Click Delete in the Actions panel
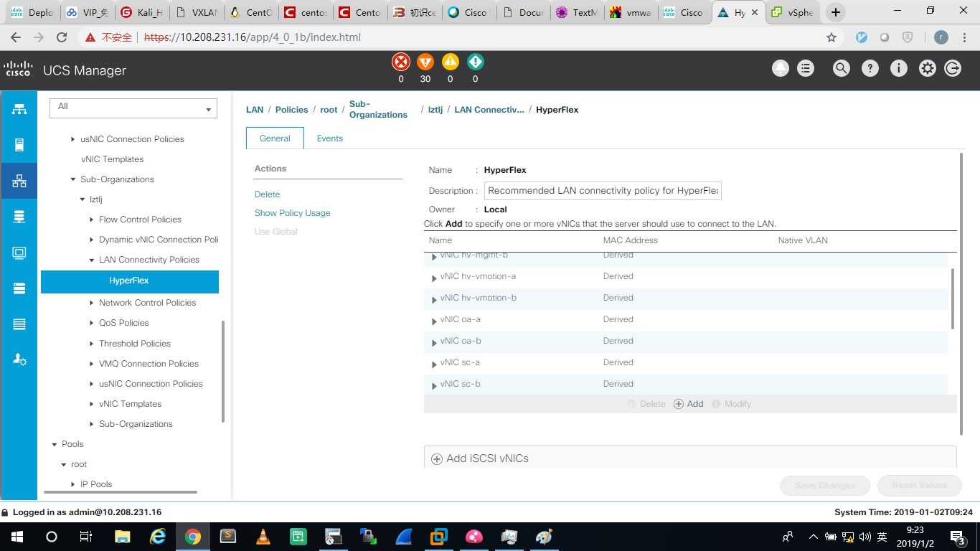The height and width of the screenshot is (551, 980). [x=267, y=194]
